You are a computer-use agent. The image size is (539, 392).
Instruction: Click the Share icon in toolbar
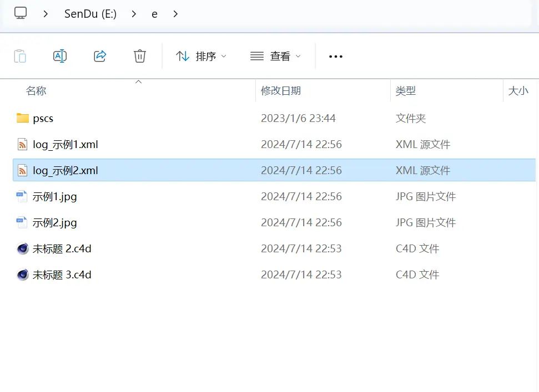tap(100, 56)
